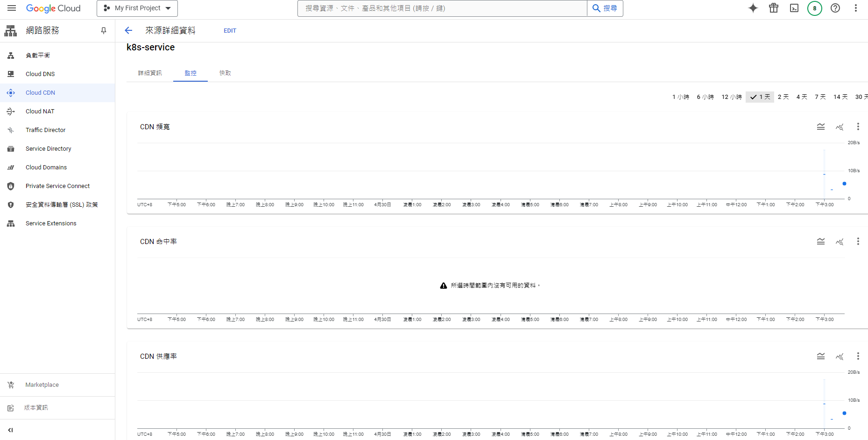Collapse the left sidebar navigation
Viewport: 868px width, 440px height.
(10, 430)
